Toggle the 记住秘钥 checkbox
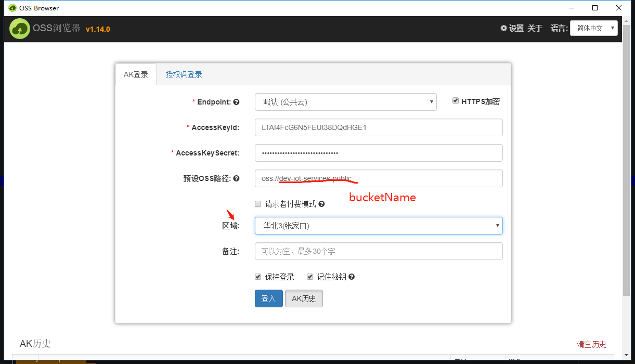Viewport: 635px width, 364px height. click(x=310, y=277)
